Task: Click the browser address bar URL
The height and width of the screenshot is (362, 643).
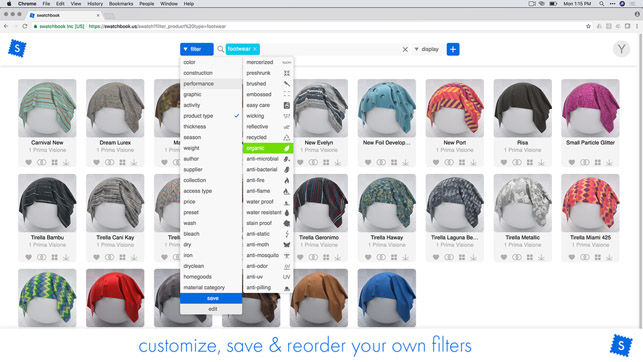Action: point(157,26)
